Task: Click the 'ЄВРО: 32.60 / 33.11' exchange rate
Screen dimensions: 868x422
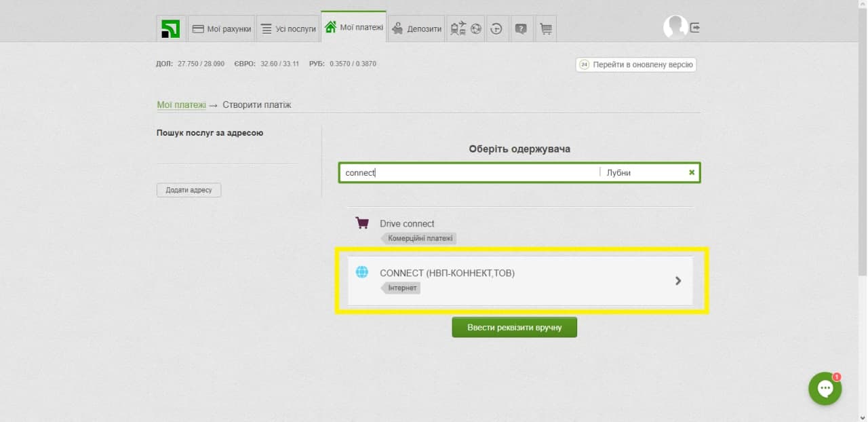Action: [267, 64]
